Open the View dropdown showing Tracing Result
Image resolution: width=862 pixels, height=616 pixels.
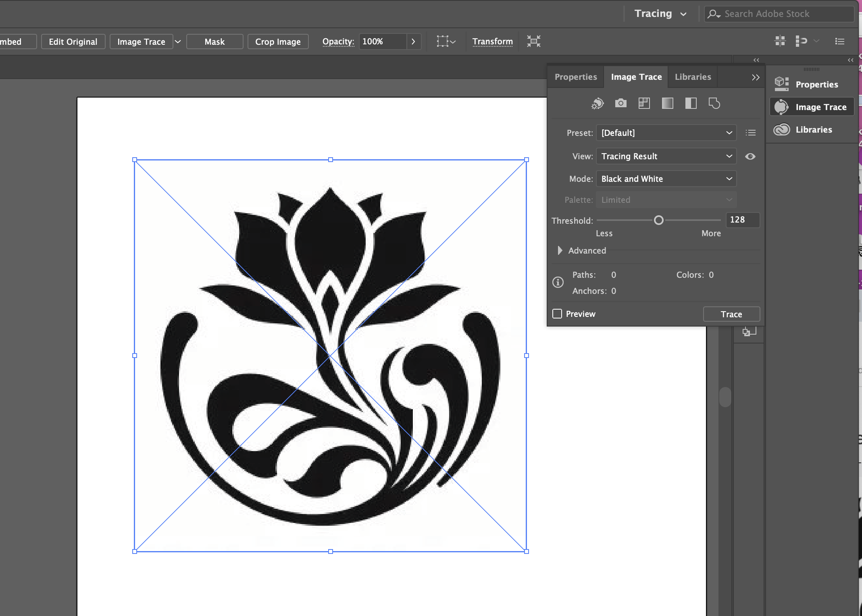click(x=666, y=156)
